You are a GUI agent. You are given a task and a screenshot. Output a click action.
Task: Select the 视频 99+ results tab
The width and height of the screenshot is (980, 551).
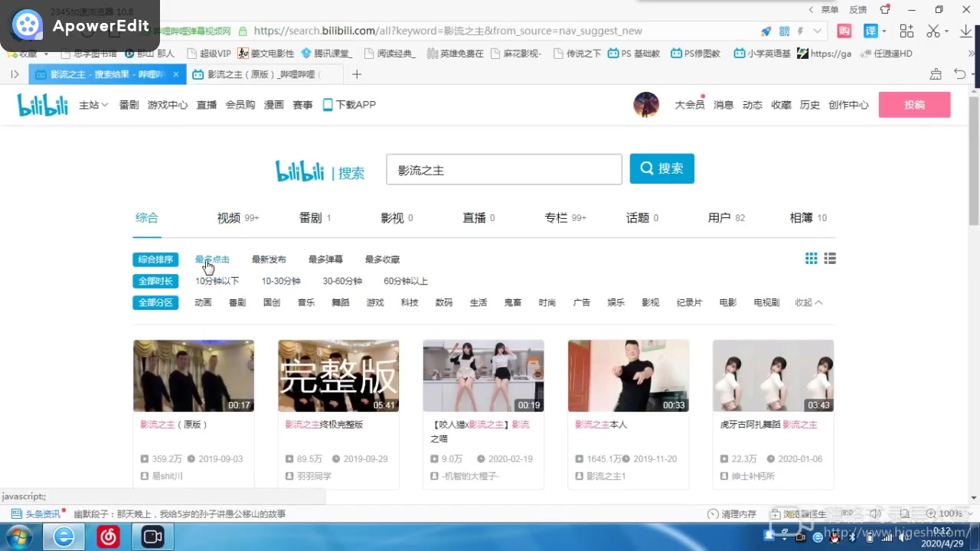click(x=238, y=218)
